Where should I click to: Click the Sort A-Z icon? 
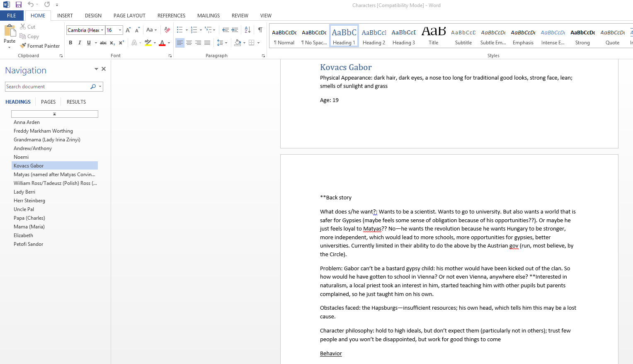[247, 30]
